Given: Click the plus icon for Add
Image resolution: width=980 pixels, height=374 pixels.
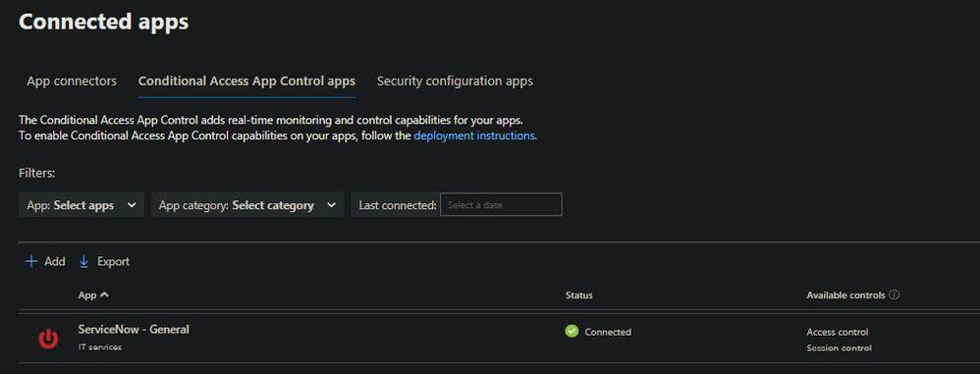Looking at the screenshot, I should (30, 262).
